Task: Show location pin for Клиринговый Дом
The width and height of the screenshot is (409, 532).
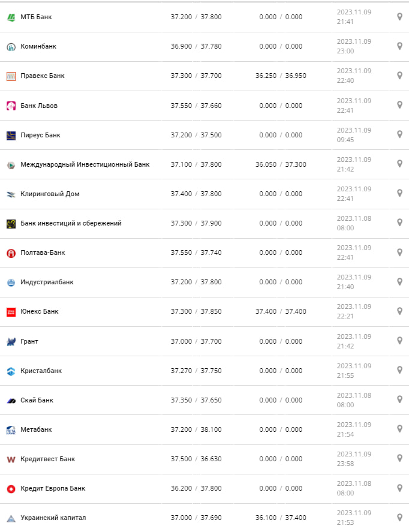Action: pos(399,193)
